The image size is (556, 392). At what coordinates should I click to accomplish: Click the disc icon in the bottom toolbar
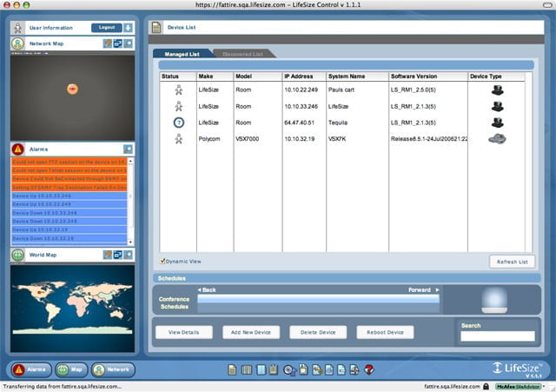pos(289,370)
